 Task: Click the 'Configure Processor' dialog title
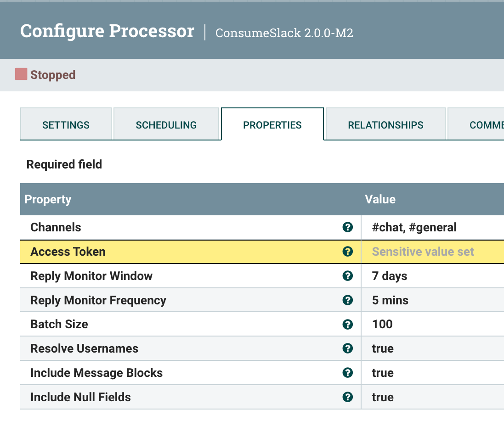[107, 31]
